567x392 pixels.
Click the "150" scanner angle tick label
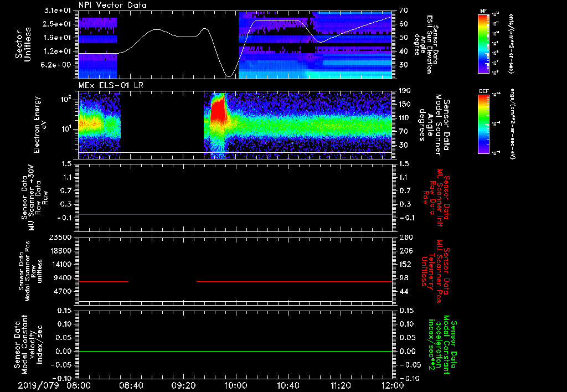(405, 104)
